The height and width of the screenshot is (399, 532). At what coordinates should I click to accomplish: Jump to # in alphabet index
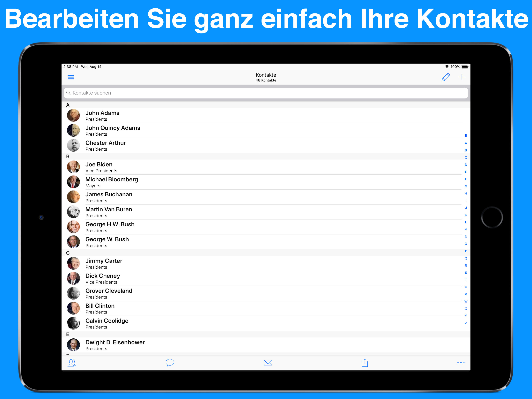[466, 136]
